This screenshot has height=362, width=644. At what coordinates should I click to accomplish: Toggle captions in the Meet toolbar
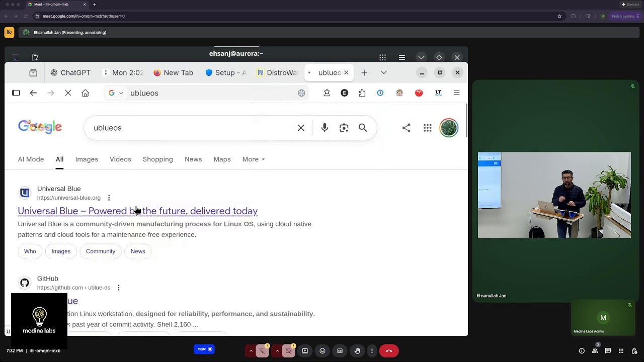pyautogui.click(x=340, y=350)
